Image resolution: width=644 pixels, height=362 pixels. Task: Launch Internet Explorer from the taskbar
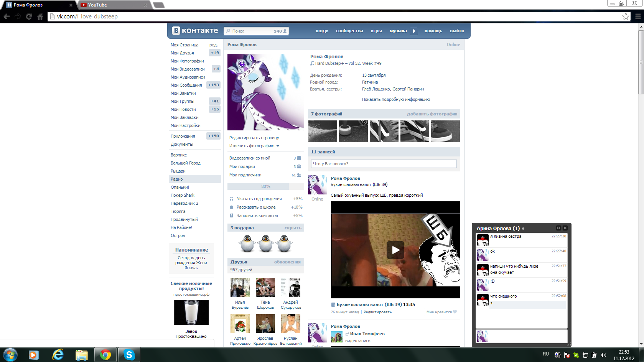pos(58,355)
